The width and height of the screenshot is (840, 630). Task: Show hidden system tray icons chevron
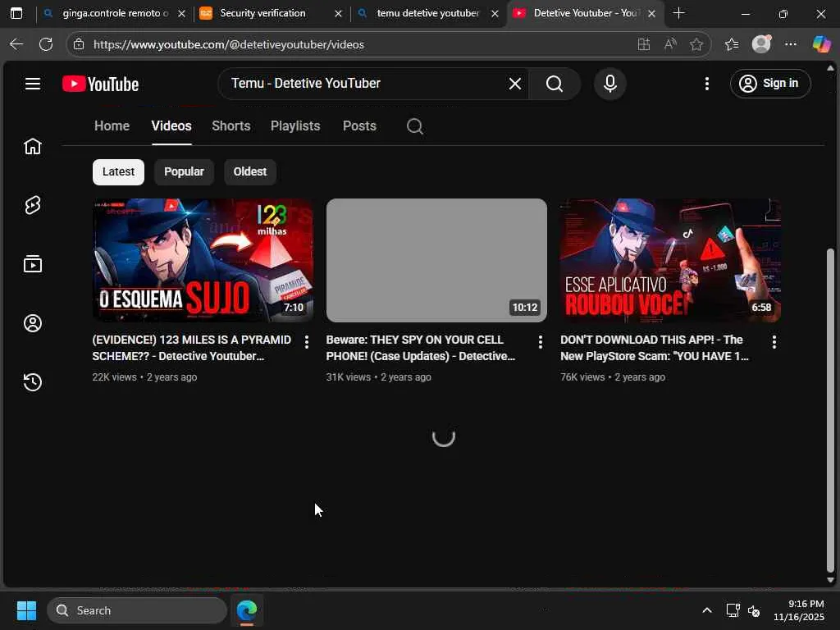(x=707, y=610)
